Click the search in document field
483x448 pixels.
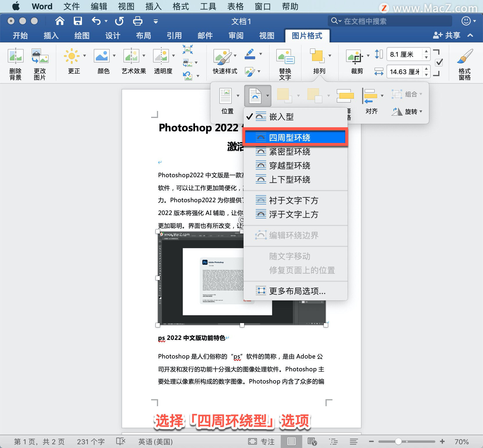click(x=390, y=21)
